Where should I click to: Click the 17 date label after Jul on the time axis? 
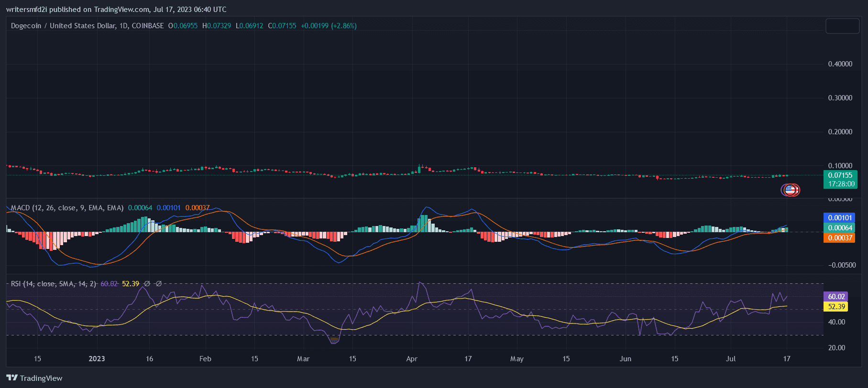[787, 359]
